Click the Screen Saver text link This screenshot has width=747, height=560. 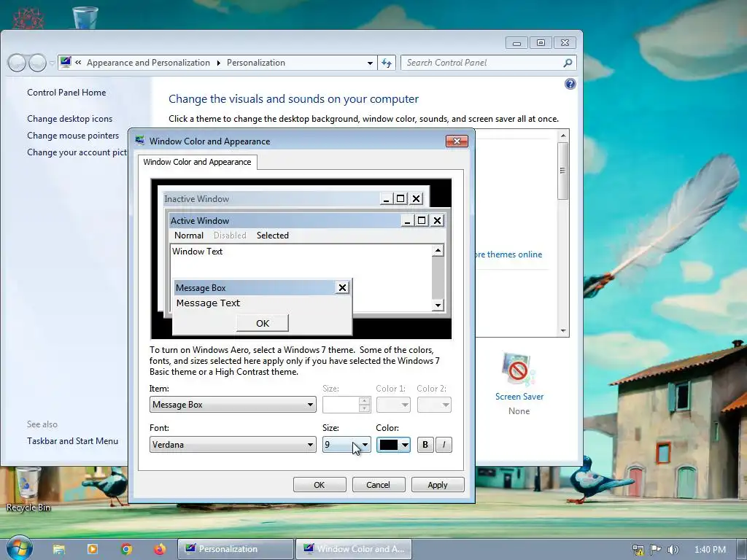pos(519,397)
